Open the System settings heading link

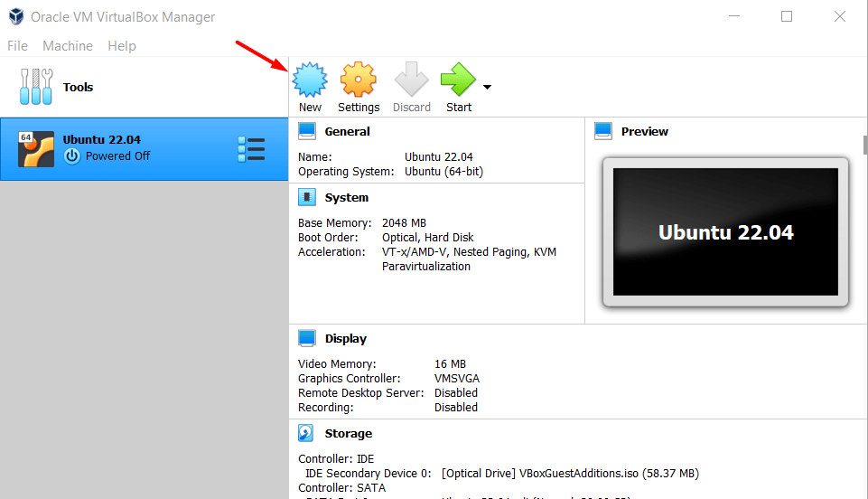click(347, 198)
